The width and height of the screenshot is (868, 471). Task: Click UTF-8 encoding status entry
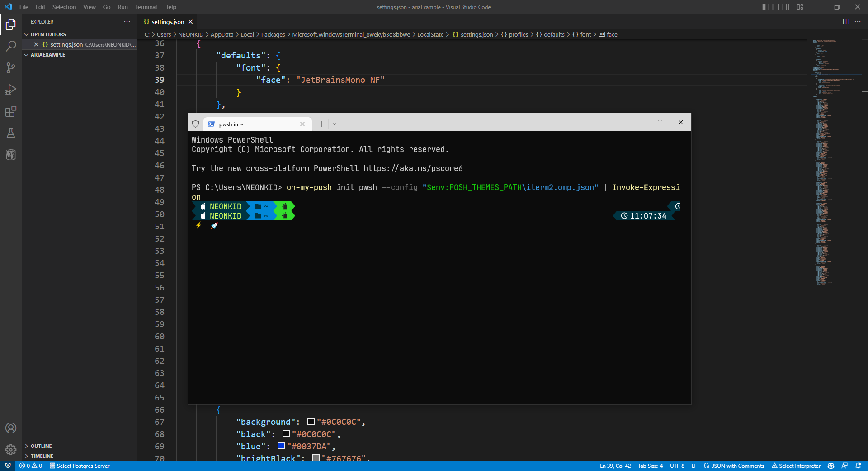(677, 466)
